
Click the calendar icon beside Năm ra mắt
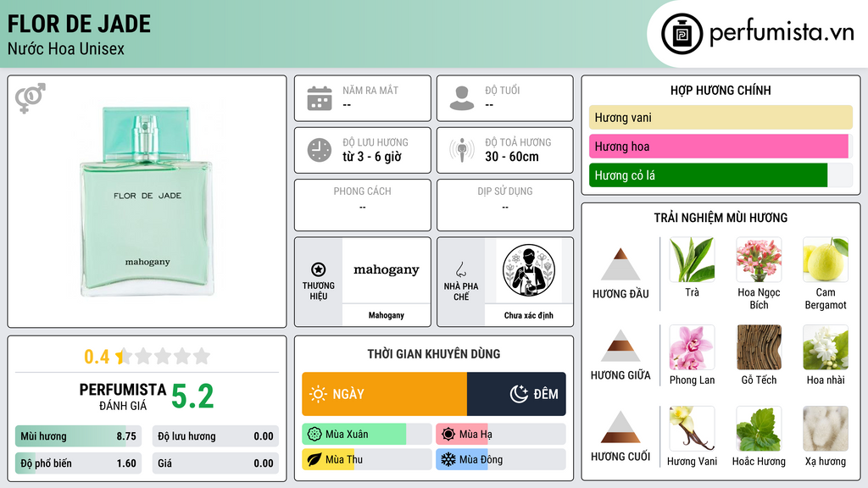click(320, 98)
